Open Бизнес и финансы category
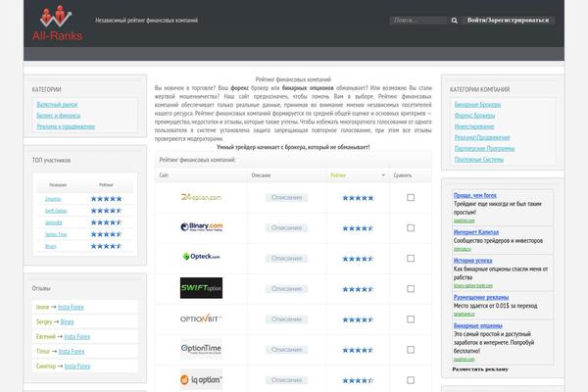Screen dimensions: 588x392 point(59,116)
